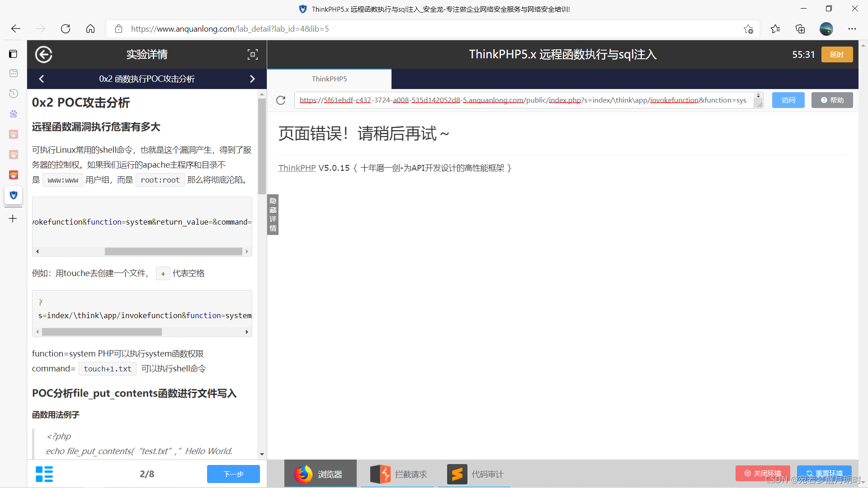The width and height of the screenshot is (868, 488).
Task: Select the ThinkPHP5 tab
Action: pyautogui.click(x=329, y=79)
